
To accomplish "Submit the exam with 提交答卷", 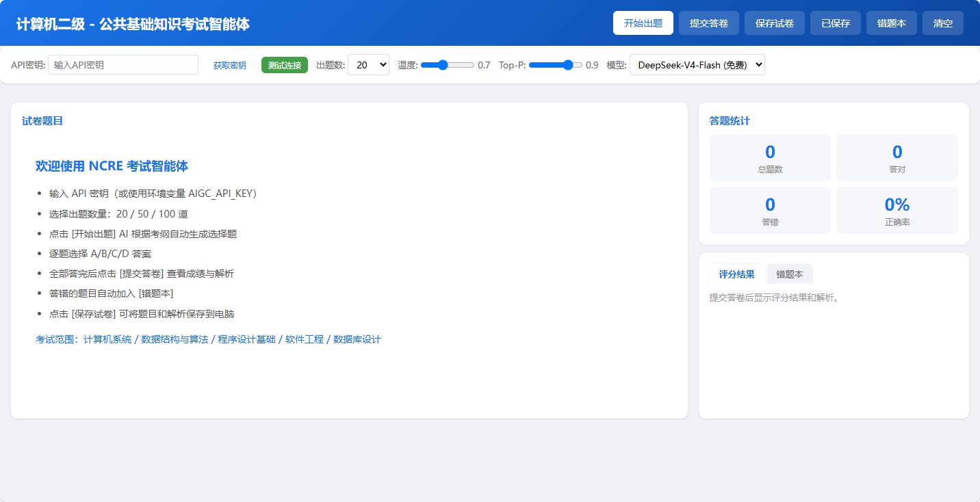I will tap(709, 23).
